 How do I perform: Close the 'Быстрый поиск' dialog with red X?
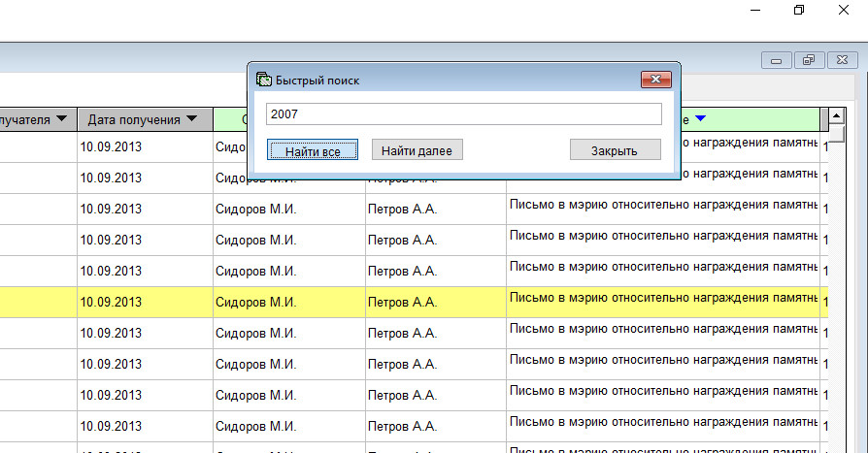[656, 80]
